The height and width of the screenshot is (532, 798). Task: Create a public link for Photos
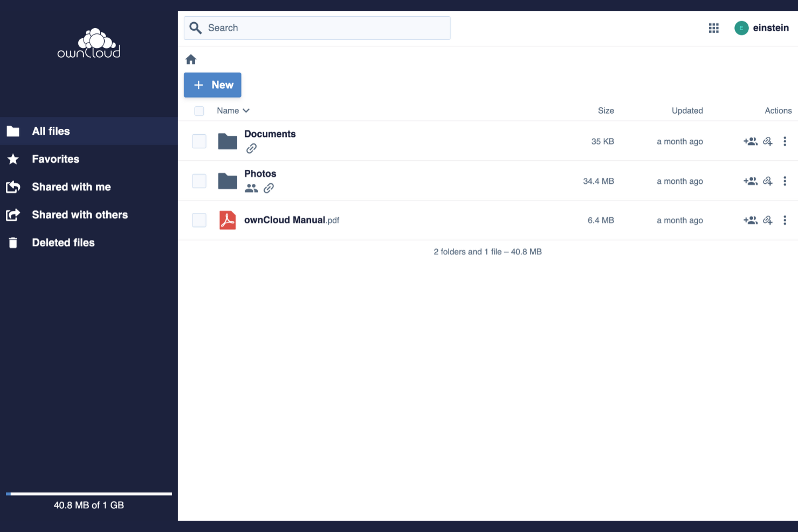pos(767,181)
